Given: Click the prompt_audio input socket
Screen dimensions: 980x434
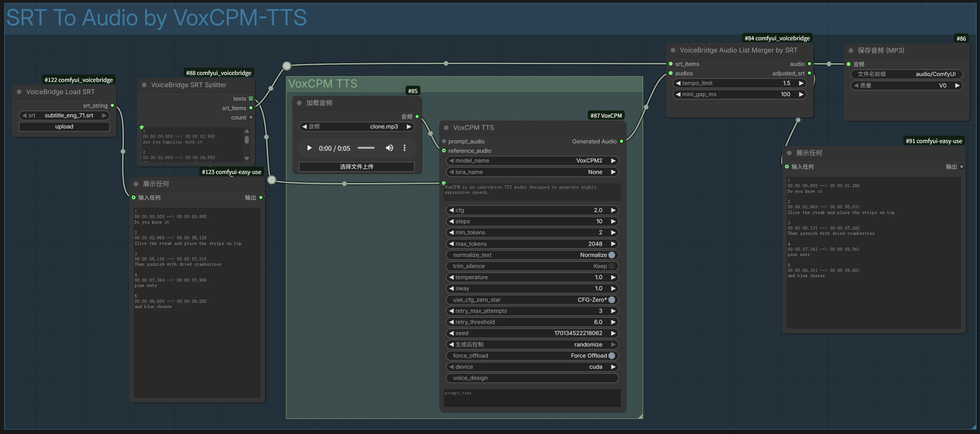Looking at the screenshot, I should [x=444, y=141].
